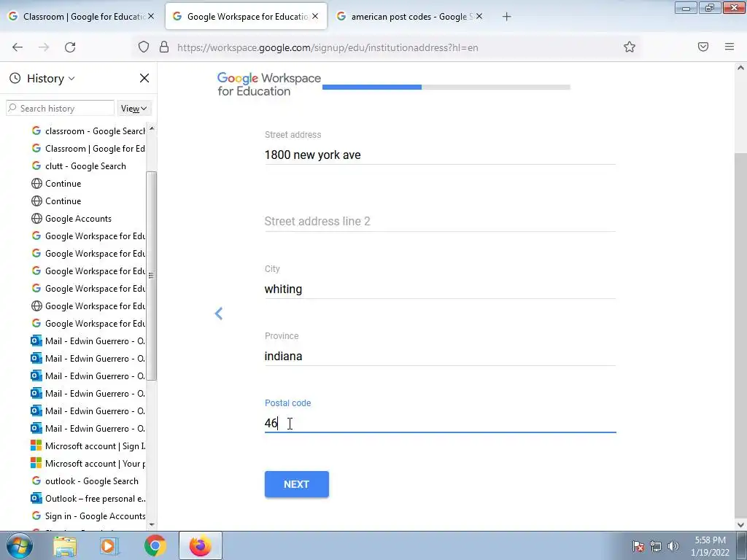The width and height of the screenshot is (747, 560).
Task: Click history list scroll down arrow
Action: 152,525
